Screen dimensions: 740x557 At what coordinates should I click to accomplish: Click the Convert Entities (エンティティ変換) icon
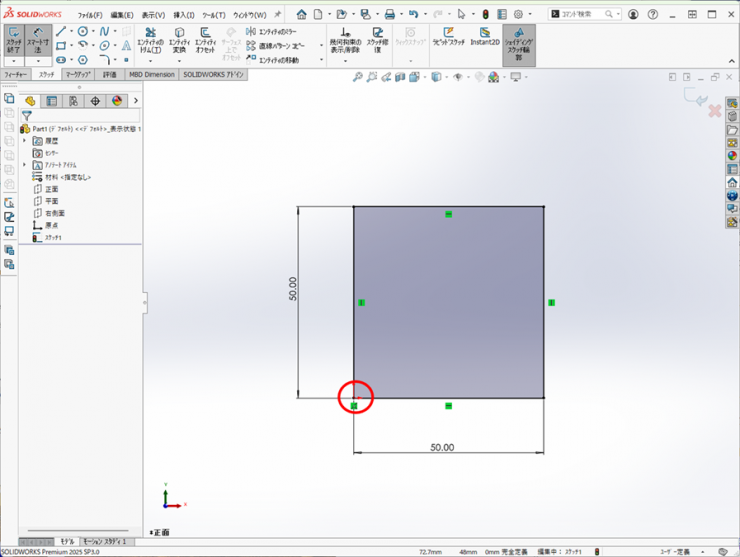tap(179, 40)
